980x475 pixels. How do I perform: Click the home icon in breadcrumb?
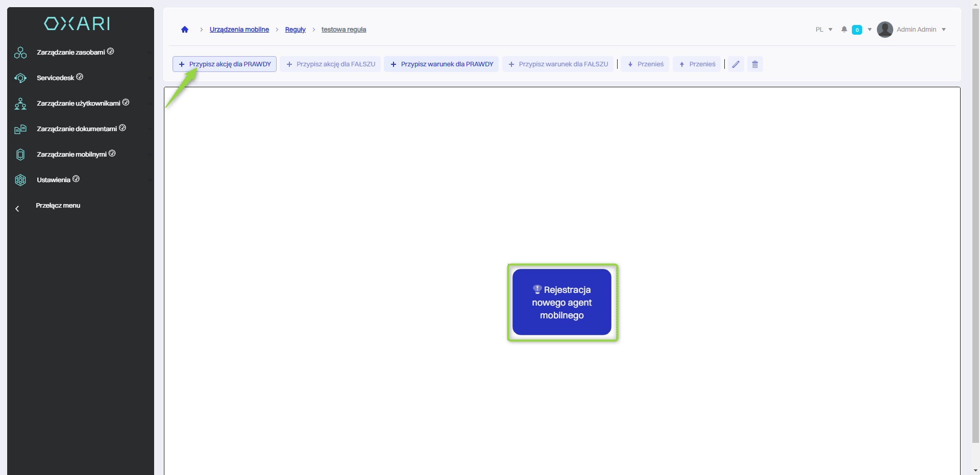tap(185, 30)
